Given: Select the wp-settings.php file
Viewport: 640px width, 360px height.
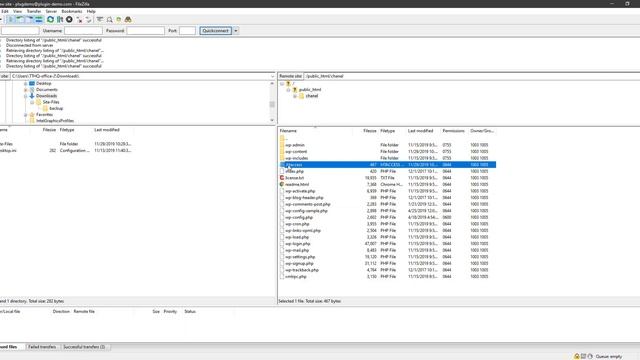Looking at the screenshot, I should (x=300, y=257).
